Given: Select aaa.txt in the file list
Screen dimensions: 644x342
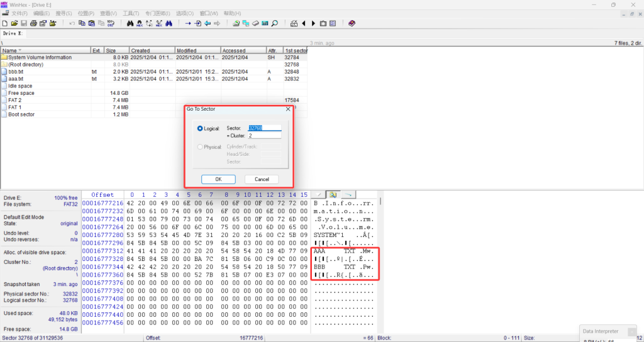Looking at the screenshot, I should point(16,79).
